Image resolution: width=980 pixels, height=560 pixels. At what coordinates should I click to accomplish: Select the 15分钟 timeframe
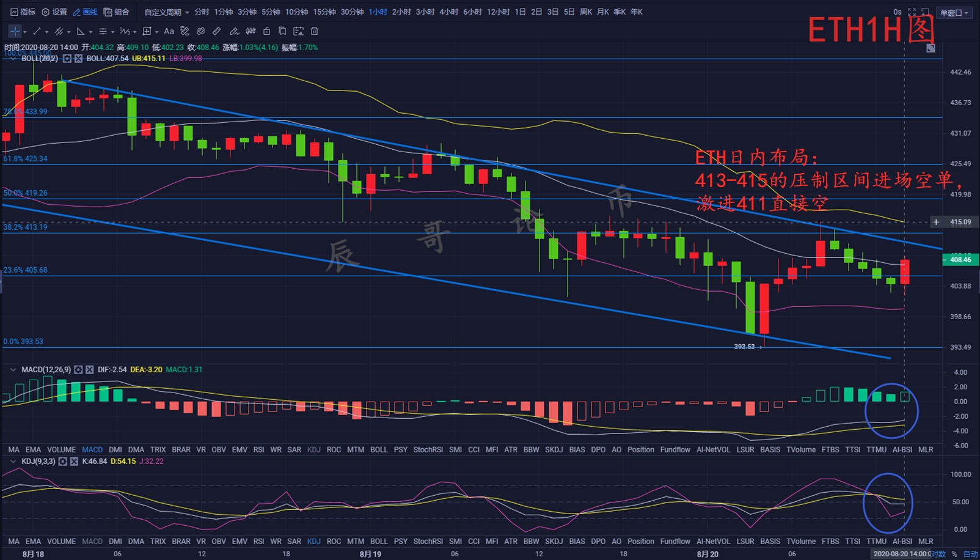click(x=324, y=12)
